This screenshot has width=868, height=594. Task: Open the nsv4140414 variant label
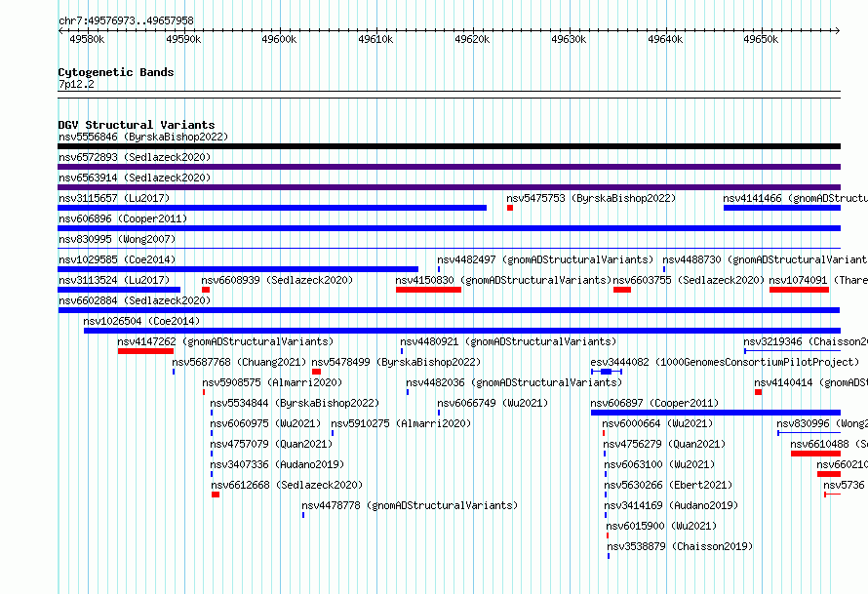[811, 382]
